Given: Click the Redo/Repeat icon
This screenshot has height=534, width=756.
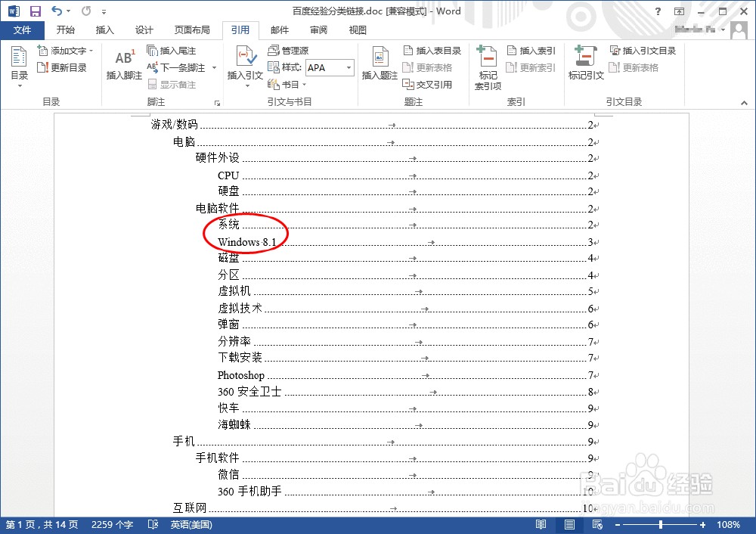Looking at the screenshot, I should coord(86,11).
